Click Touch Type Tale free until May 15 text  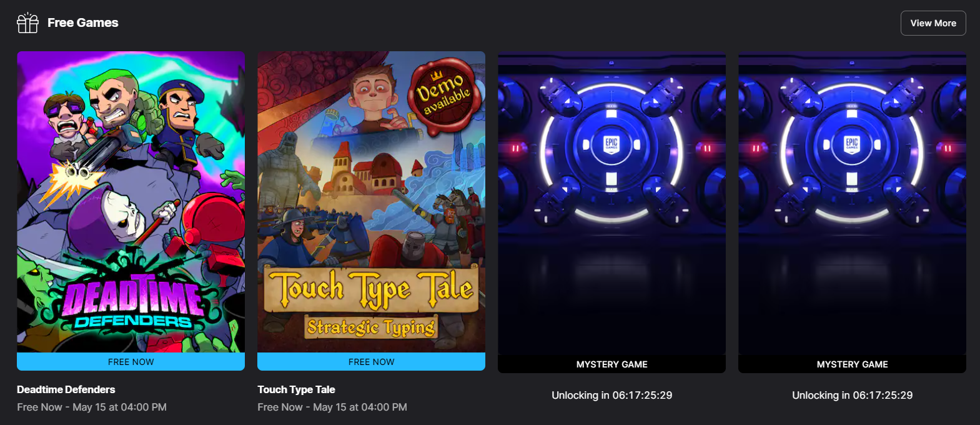coord(332,407)
